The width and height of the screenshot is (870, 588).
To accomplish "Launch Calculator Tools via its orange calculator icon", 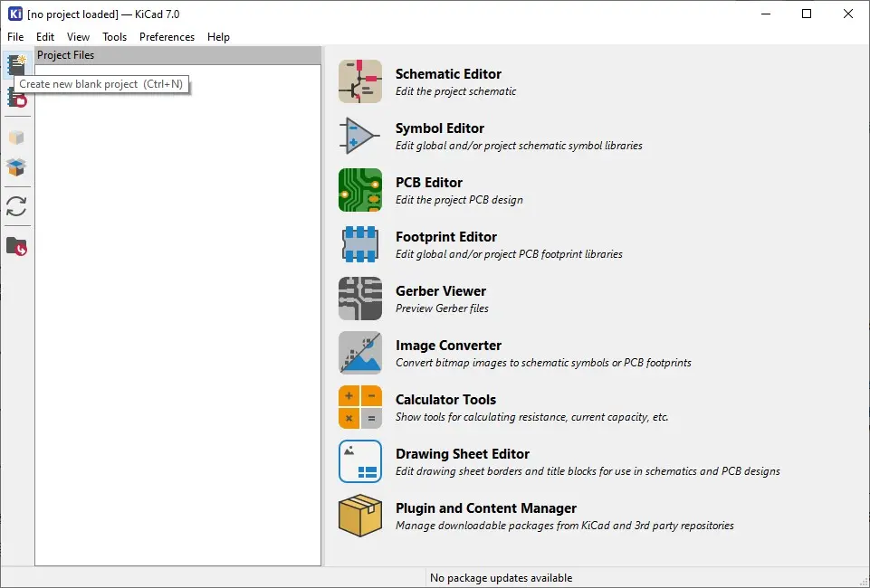I will point(360,407).
